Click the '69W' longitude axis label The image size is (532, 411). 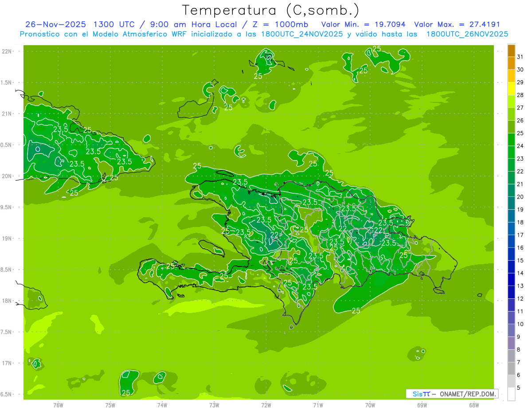click(422, 405)
